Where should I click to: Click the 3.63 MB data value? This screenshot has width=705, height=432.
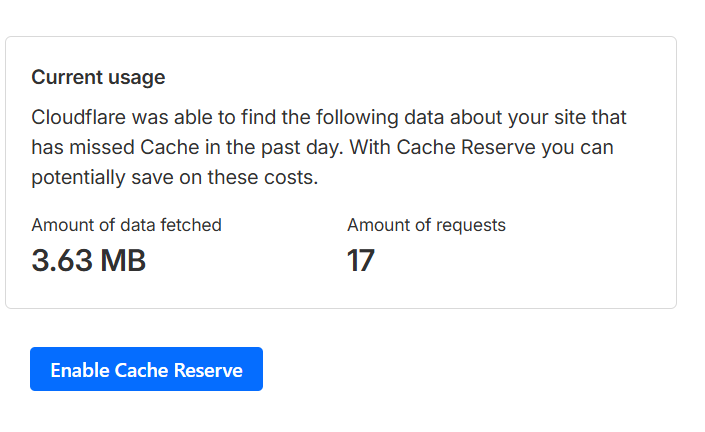[89, 261]
